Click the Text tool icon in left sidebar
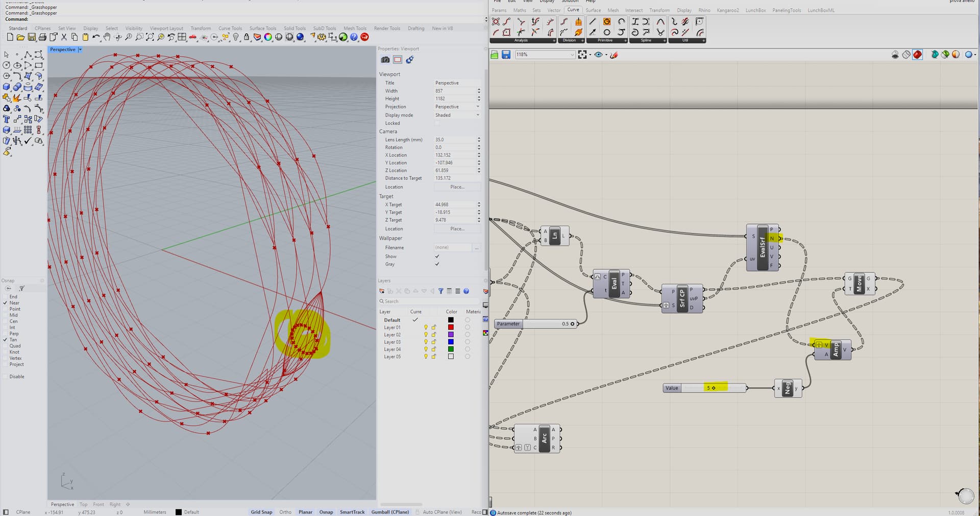 [7, 119]
